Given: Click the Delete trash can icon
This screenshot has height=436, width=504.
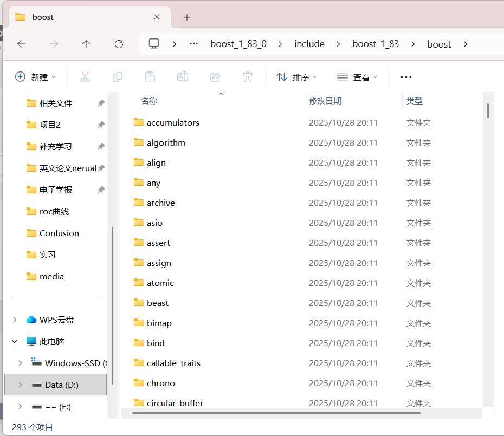Looking at the screenshot, I should [248, 77].
